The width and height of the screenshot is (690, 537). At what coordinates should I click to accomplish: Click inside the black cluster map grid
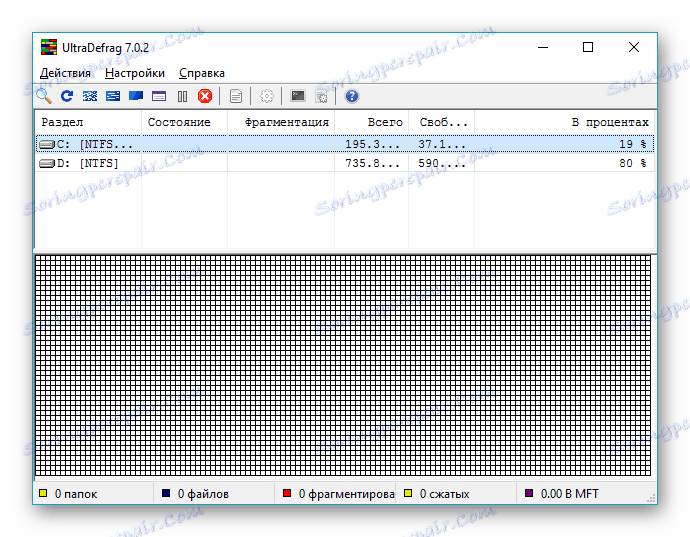tap(343, 365)
